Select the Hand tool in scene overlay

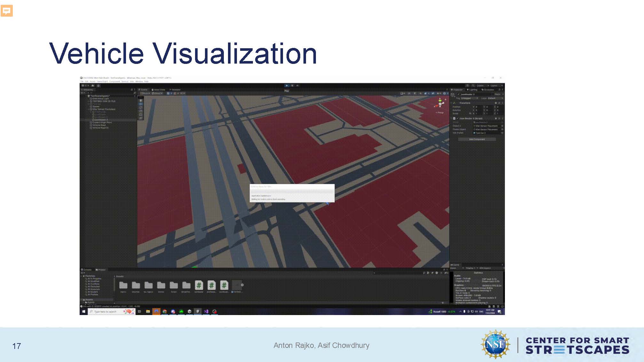pyautogui.click(x=140, y=100)
